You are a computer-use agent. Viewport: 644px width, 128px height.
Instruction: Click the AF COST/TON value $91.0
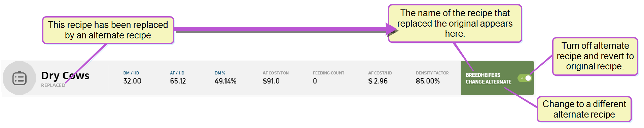(271, 81)
